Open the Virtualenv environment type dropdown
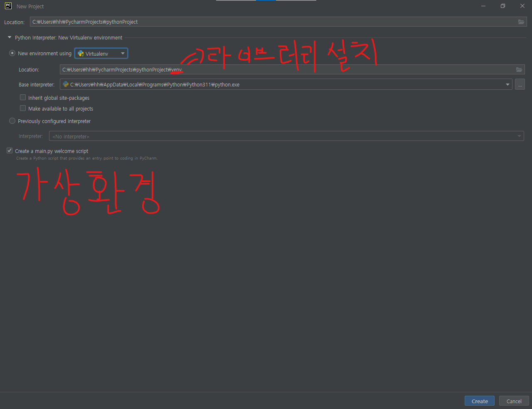Image resolution: width=532 pixels, height=409 pixels. click(101, 54)
